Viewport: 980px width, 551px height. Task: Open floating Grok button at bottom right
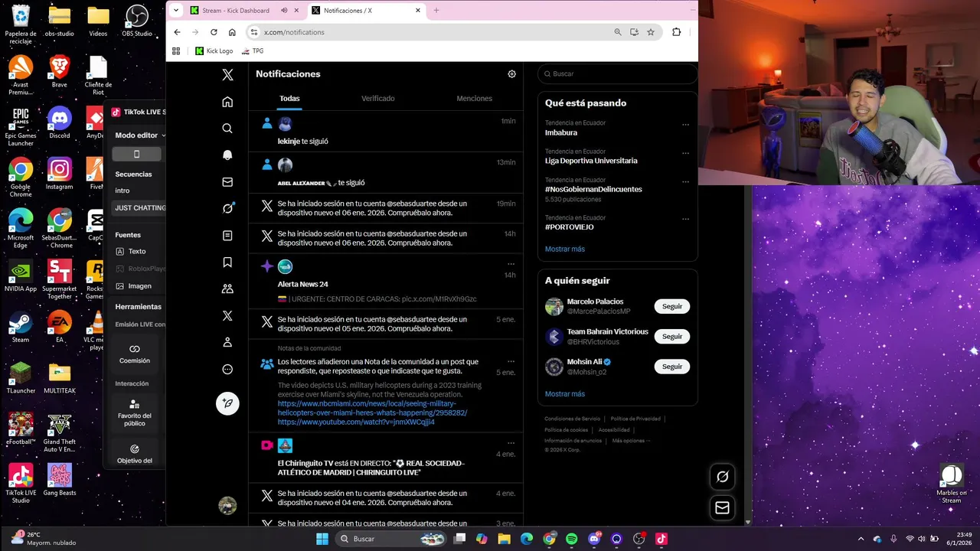pos(722,477)
